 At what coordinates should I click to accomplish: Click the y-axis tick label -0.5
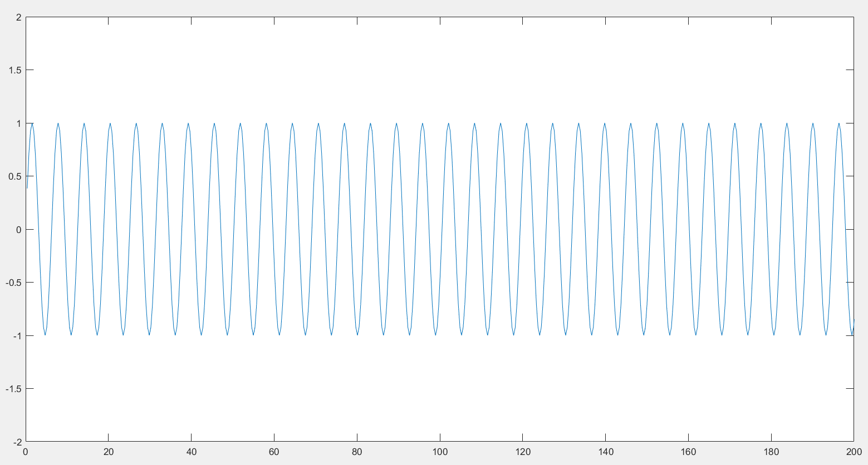click(14, 283)
